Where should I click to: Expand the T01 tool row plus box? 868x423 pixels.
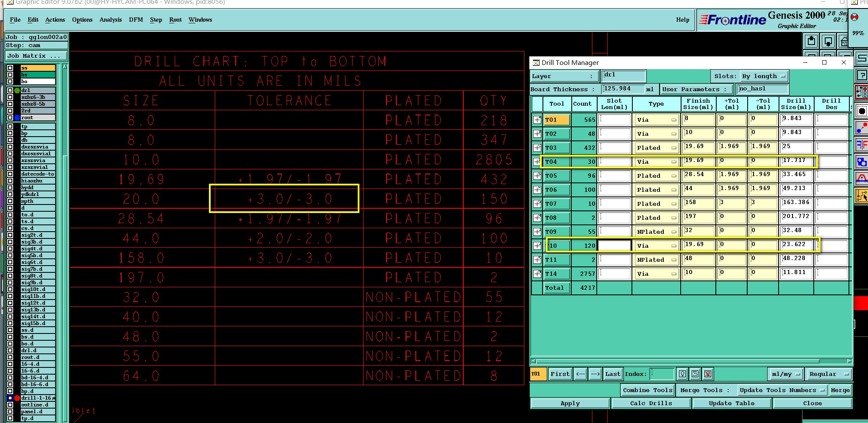click(537, 120)
